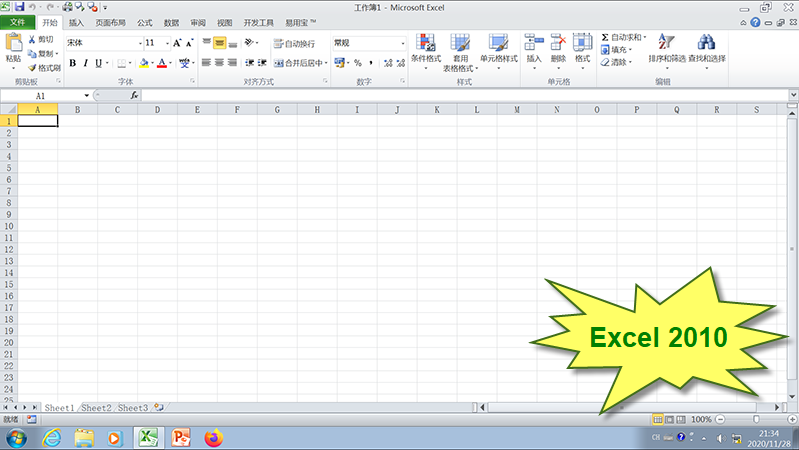Click the comma style icon
Image resolution: width=799 pixels, height=450 pixels.
(x=371, y=63)
